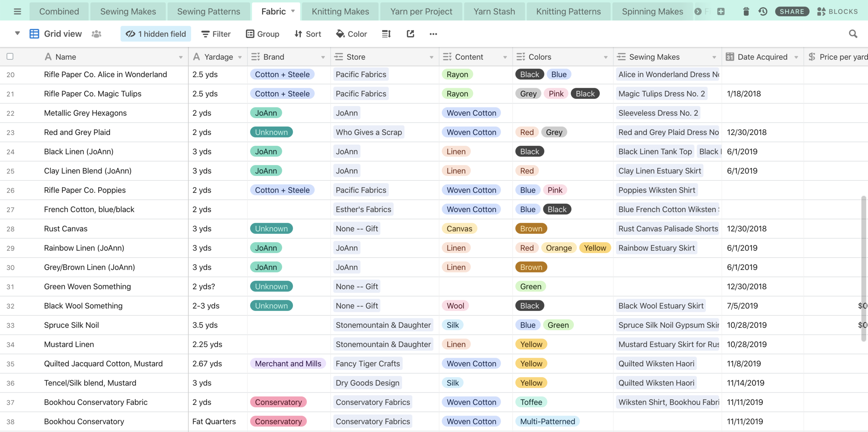Click the share view export icon

[410, 34]
